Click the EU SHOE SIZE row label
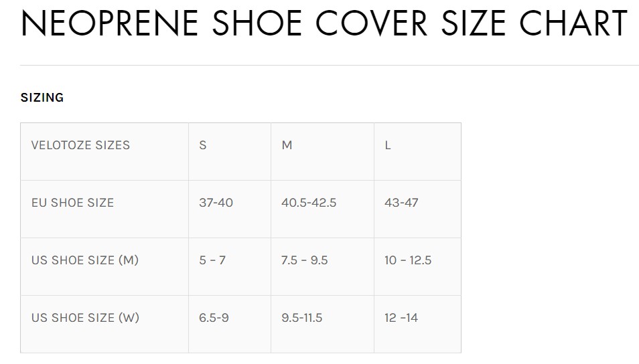 tap(72, 203)
